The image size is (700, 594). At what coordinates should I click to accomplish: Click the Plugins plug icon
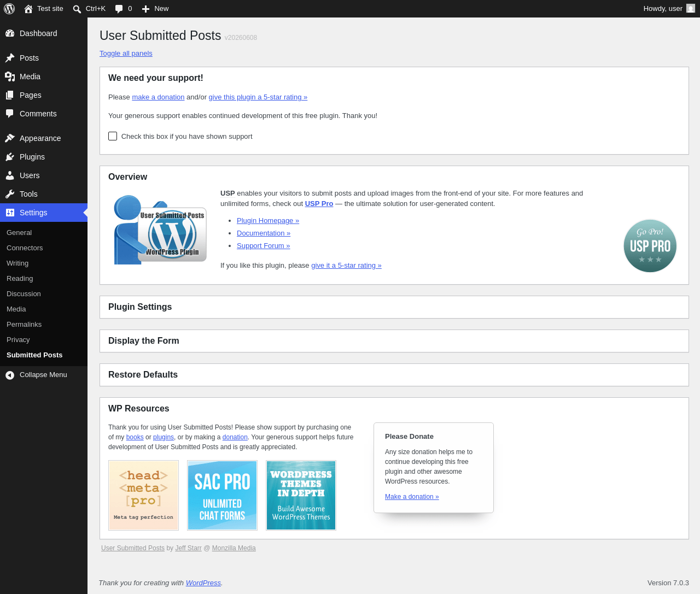click(10, 157)
